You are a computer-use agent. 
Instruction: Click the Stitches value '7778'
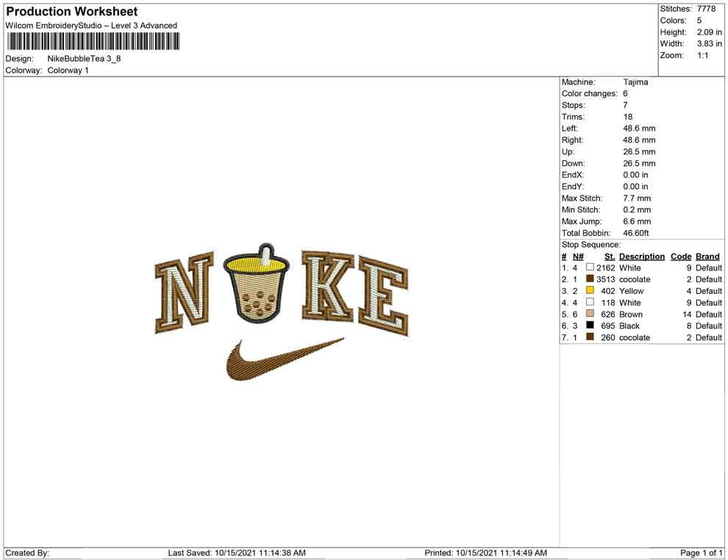(706, 9)
